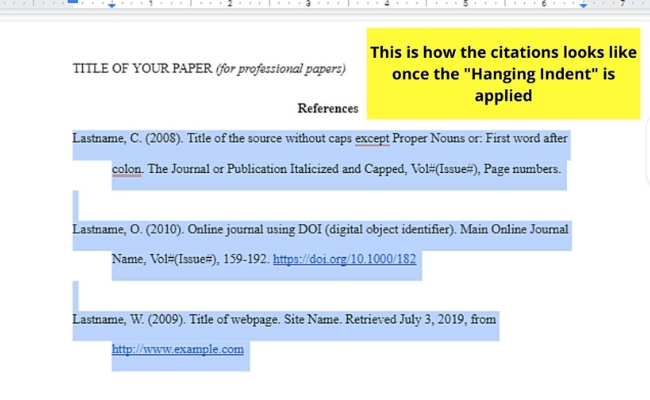Click the first line indent marker on ruler

click(72, 2)
